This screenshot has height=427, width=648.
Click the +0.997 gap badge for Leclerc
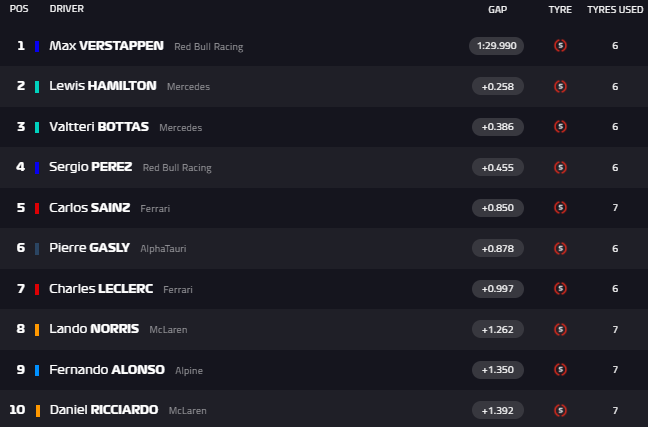pyautogui.click(x=497, y=289)
